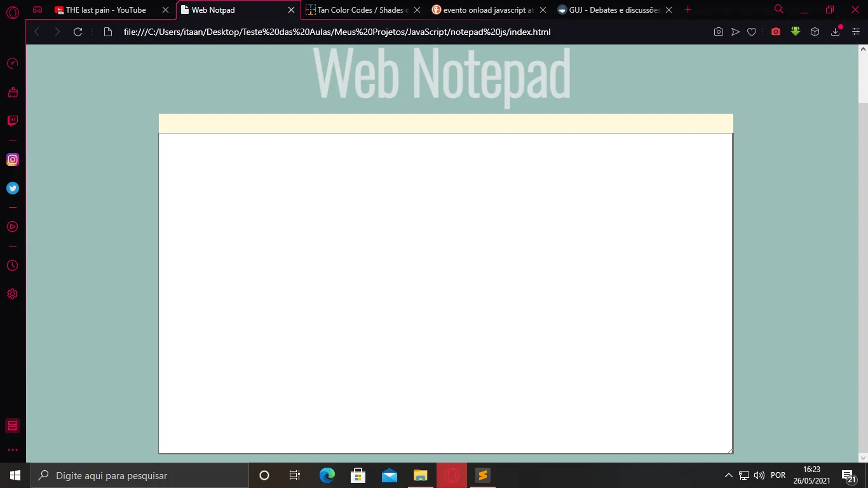Open Instagram in the sidebar
868x488 pixels.
coord(12,159)
